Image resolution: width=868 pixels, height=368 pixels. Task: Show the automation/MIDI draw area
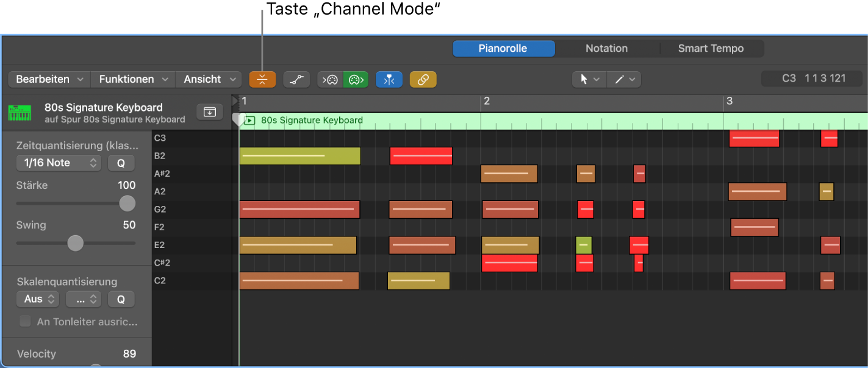tap(296, 79)
